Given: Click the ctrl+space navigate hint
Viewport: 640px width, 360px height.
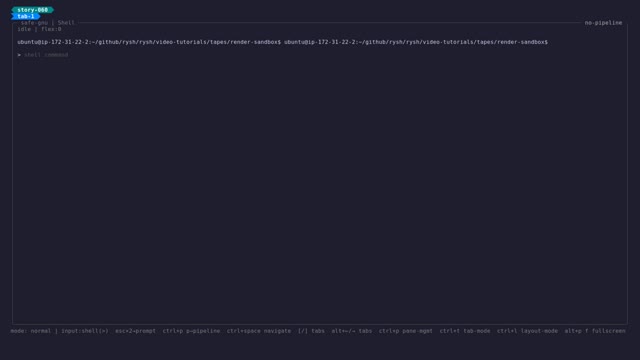Looking at the screenshot, I should pos(259,331).
